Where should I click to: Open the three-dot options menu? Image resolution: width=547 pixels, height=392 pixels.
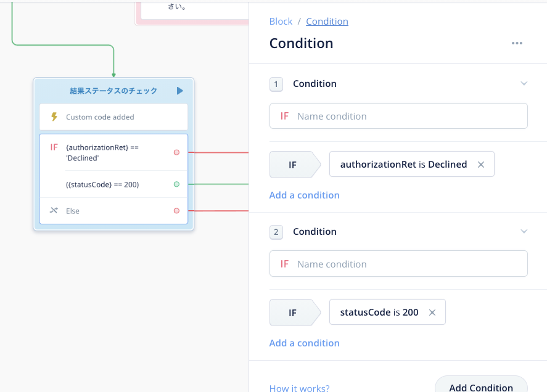(x=517, y=43)
